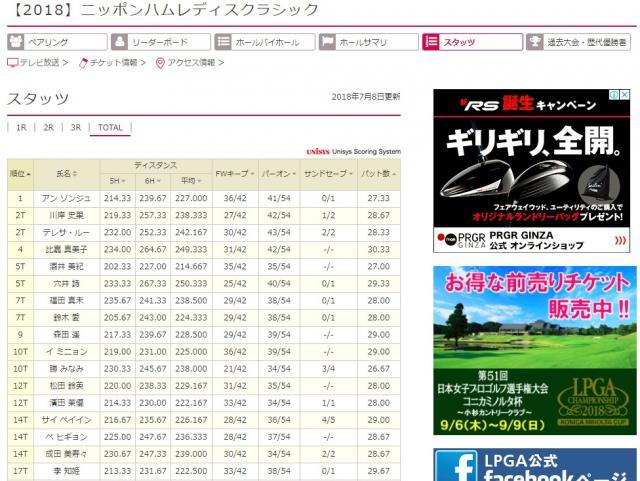Switch to the 1R tab
Screen dimensions: 640x481
(21, 127)
